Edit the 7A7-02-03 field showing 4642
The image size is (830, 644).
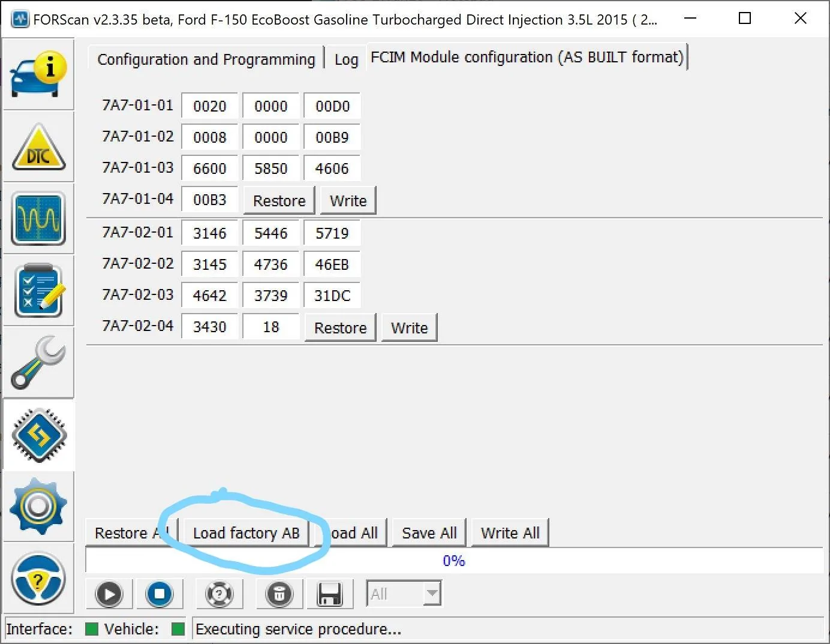(x=210, y=296)
